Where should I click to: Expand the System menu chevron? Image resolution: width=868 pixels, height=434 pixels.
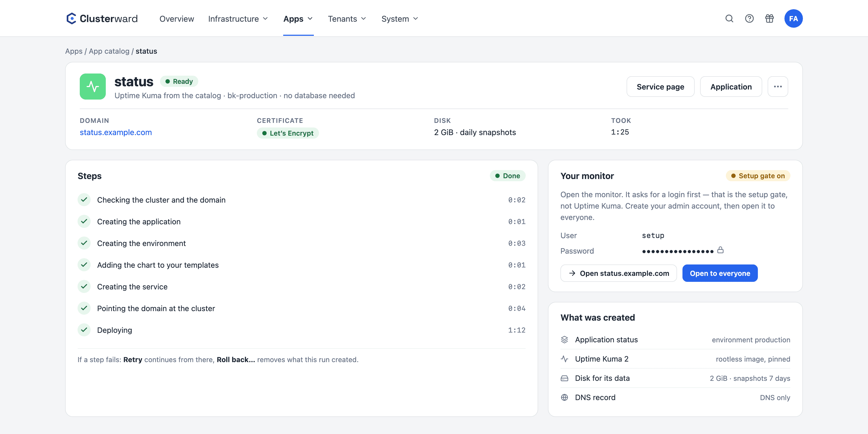point(416,19)
